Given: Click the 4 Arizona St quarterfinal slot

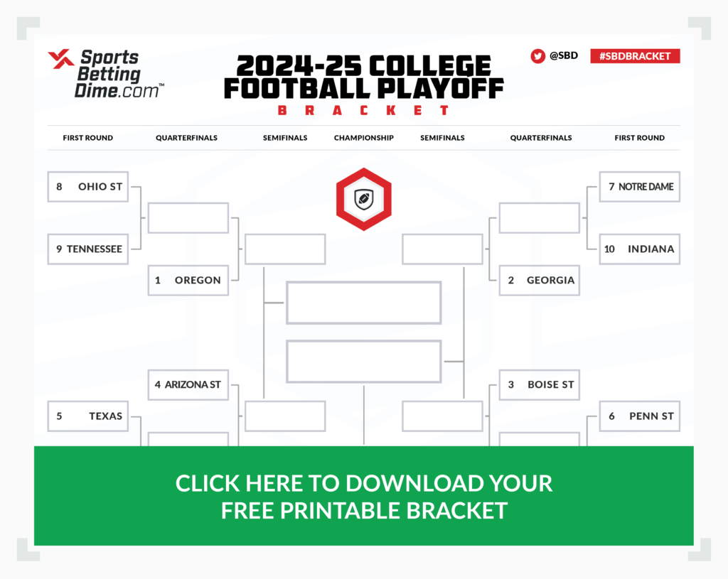Looking at the screenshot, I should click(x=188, y=385).
